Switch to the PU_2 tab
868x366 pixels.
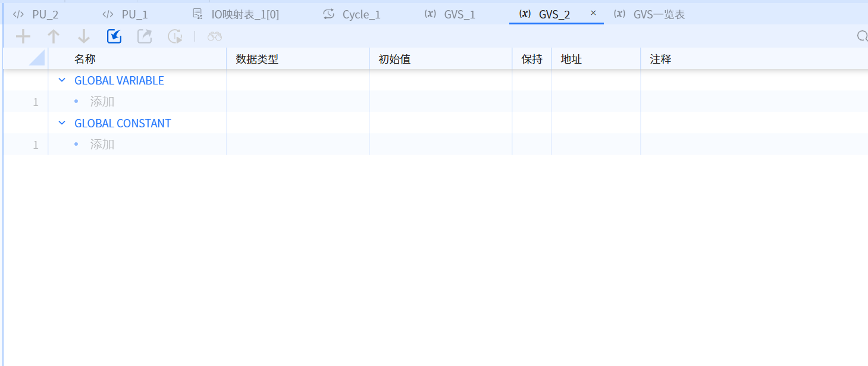37,14
